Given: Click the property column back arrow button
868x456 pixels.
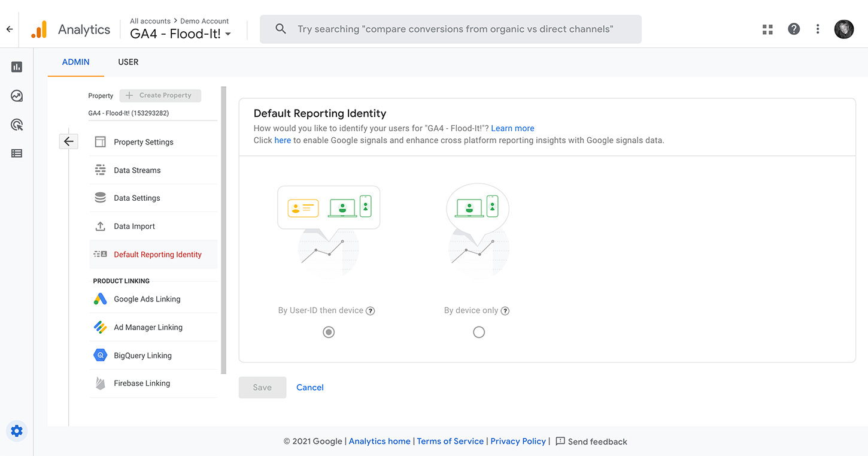Looking at the screenshot, I should pos(68,141).
